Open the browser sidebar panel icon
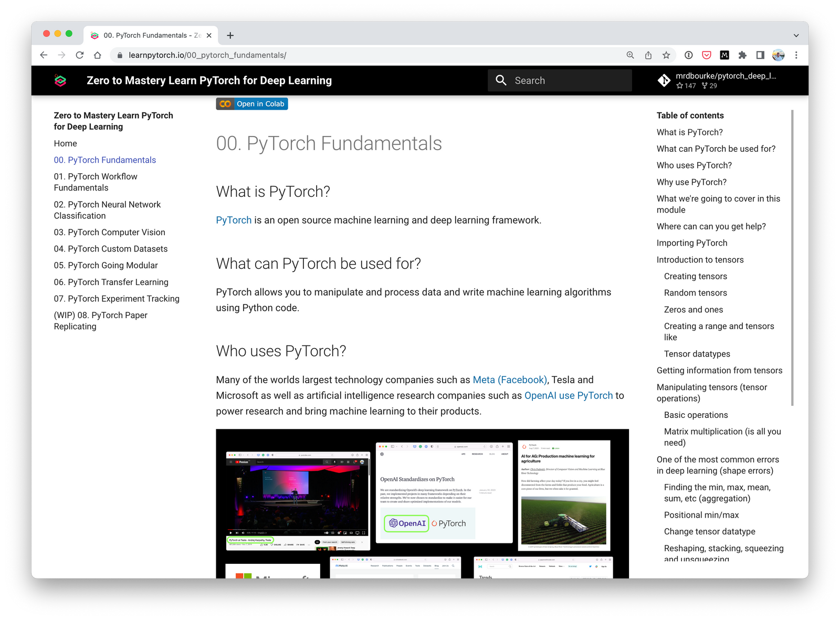This screenshot has width=840, height=620. [760, 55]
